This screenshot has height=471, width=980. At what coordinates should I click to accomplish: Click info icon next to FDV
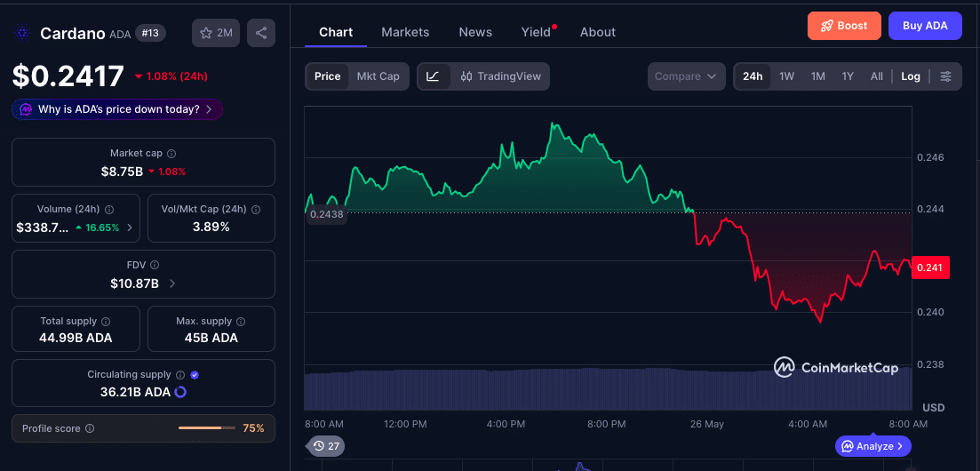155,265
